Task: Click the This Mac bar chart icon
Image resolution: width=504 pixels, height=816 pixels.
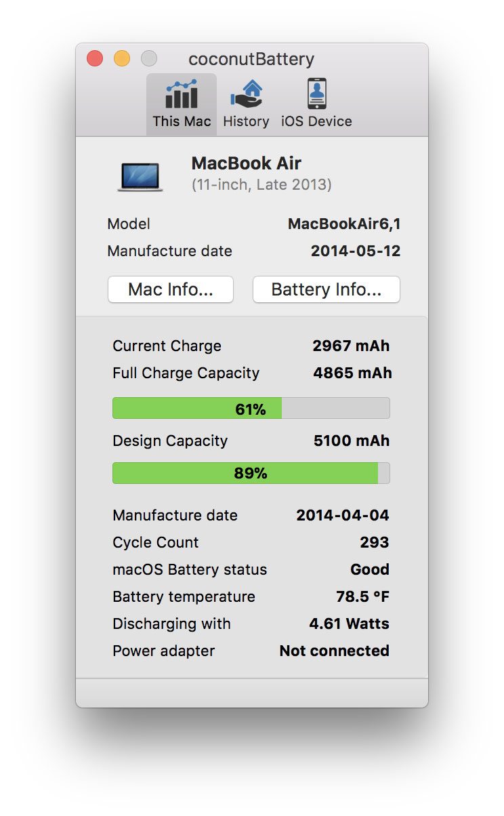Action: point(181,95)
